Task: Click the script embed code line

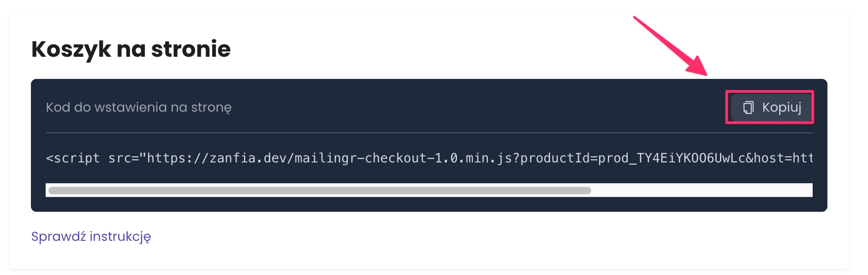Action: [x=429, y=158]
